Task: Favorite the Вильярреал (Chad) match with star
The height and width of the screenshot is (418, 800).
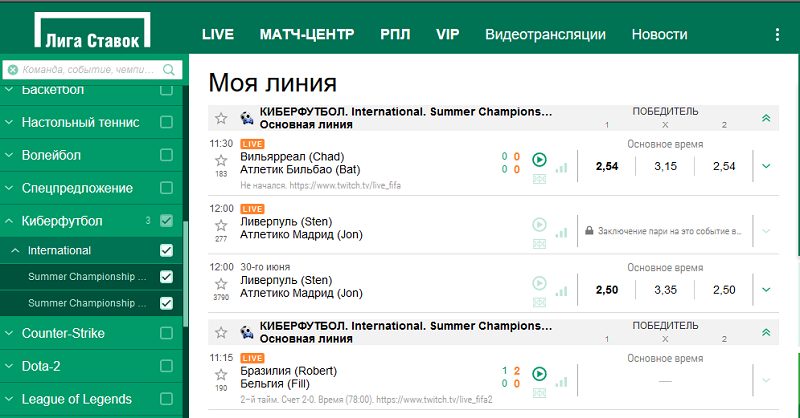Action: pyautogui.click(x=221, y=160)
